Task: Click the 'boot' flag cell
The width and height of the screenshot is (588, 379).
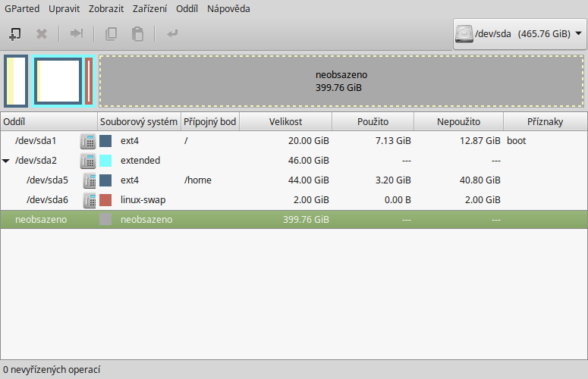Action: (517, 141)
